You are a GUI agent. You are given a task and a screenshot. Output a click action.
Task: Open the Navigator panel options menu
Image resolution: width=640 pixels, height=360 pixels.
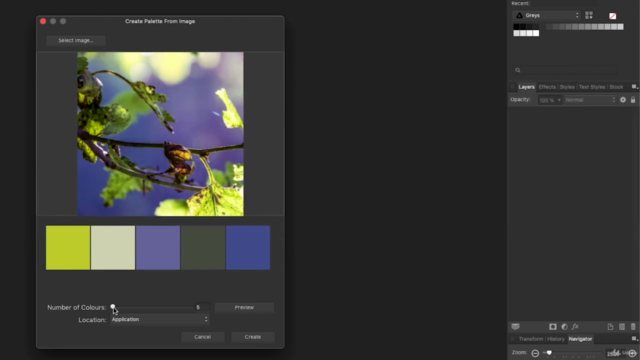coord(634,339)
